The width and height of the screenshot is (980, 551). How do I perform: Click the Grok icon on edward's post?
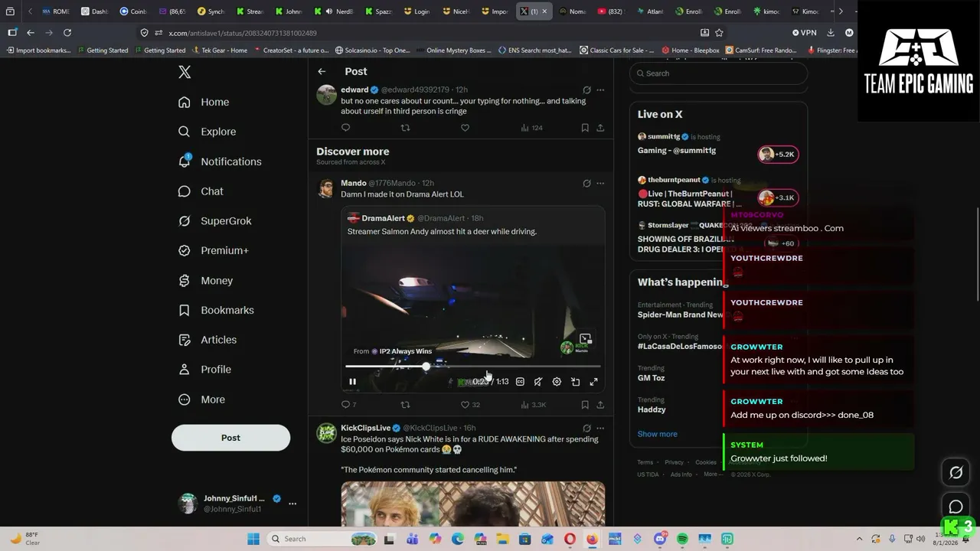click(586, 90)
